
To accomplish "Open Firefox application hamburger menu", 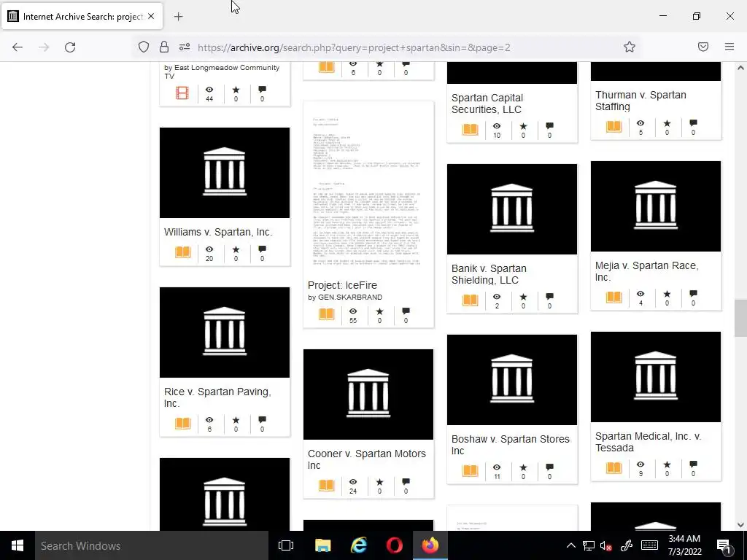I will [x=729, y=47].
